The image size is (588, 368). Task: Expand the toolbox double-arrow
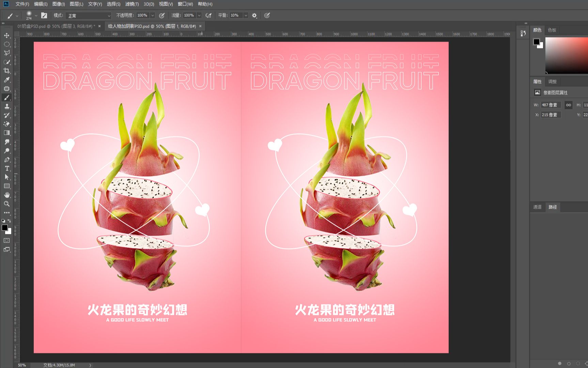click(x=3, y=23)
